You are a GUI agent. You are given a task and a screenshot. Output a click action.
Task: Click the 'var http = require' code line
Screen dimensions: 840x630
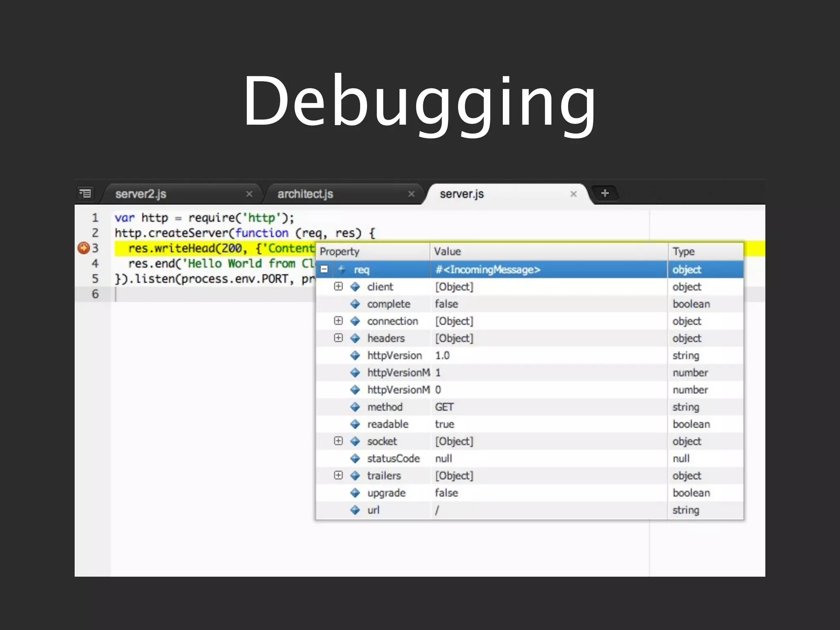point(204,218)
